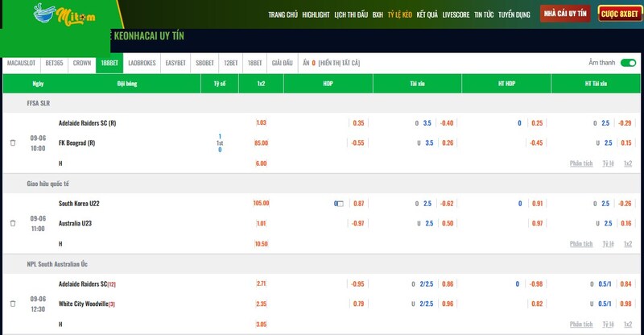Open Phân tích link for White City Woodville match
This screenshot has width=644, height=335.
pos(581,325)
